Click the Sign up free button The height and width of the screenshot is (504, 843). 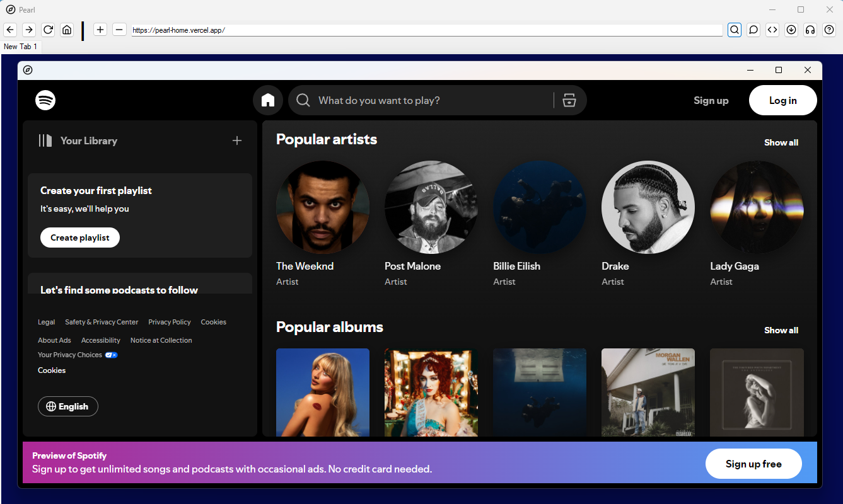pyautogui.click(x=753, y=464)
